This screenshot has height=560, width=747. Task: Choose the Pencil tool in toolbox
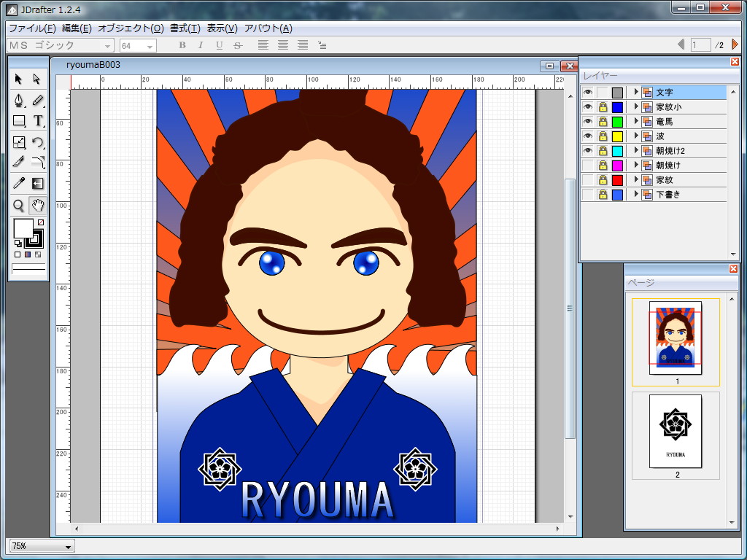pyautogui.click(x=38, y=100)
